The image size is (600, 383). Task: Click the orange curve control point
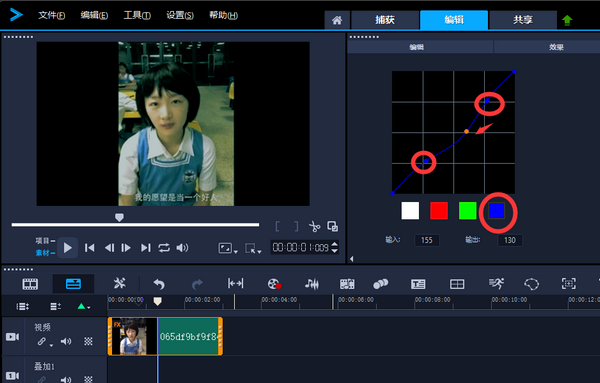[466, 132]
